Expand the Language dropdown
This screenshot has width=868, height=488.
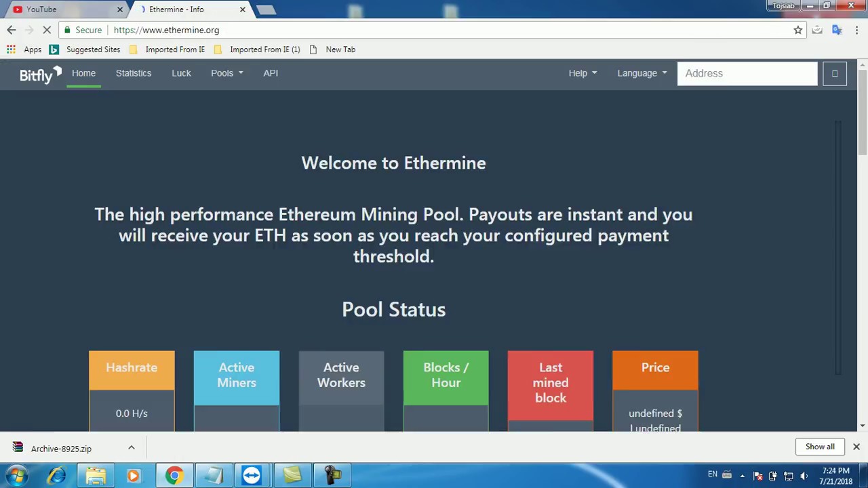pyautogui.click(x=642, y=73)
